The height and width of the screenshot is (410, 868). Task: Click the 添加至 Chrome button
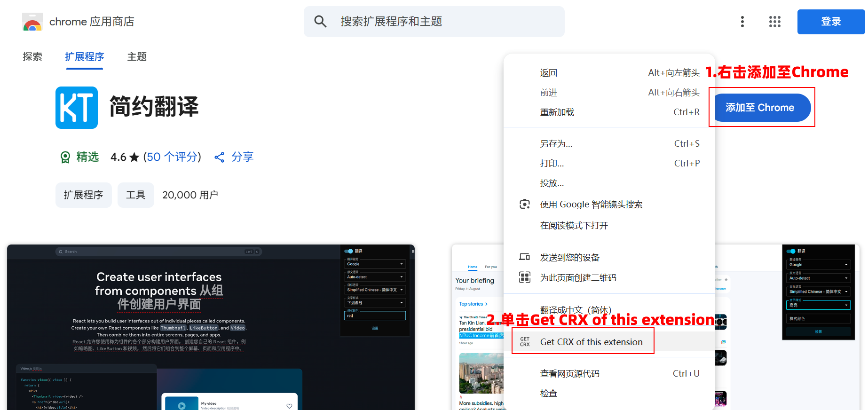tap(762, 108)
